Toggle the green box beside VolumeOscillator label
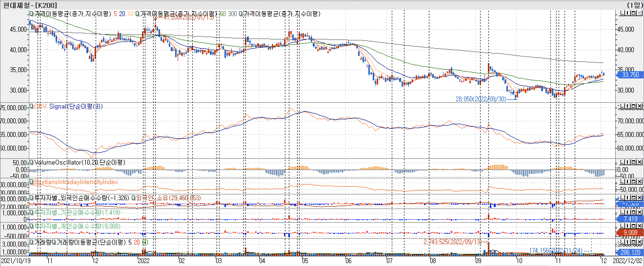The image size is (644, 266). coord(31,162)
